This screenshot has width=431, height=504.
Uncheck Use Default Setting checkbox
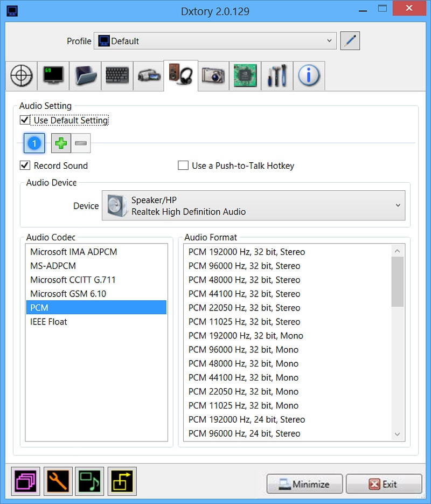click(x=25, y=120)
